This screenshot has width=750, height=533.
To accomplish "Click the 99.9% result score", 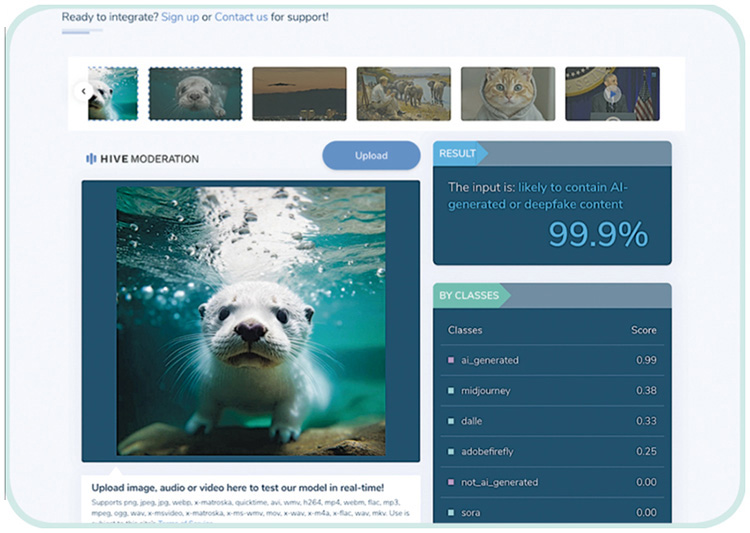I will point(598,234).
